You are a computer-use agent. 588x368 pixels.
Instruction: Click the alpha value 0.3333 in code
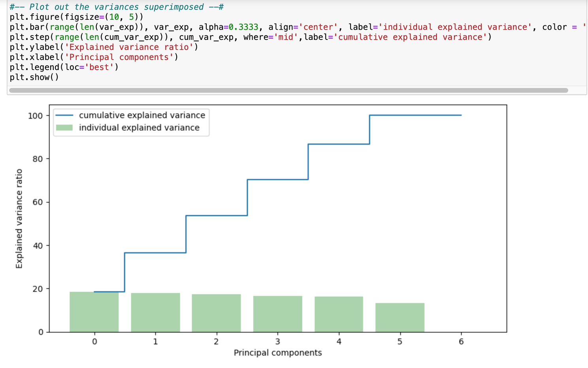click(243, 27)
